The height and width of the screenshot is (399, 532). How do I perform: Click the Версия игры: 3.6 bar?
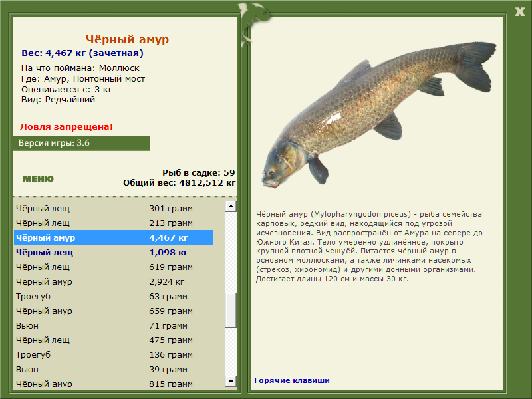pos(81,143)
